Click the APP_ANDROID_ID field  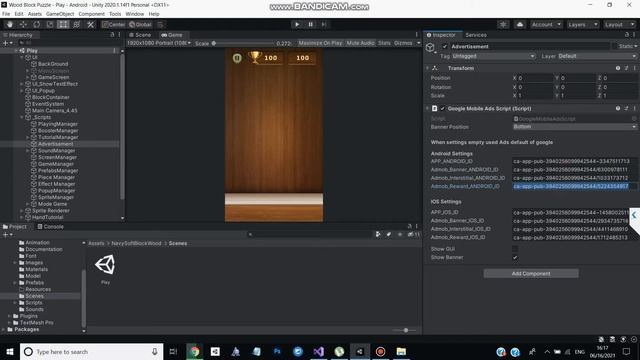point(574,161)
